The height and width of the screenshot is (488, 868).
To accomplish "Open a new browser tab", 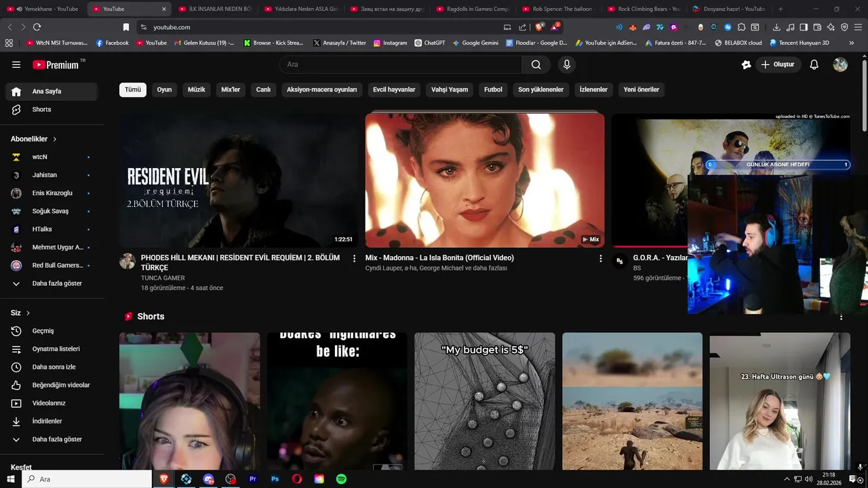I will click(x=781, y=9).
